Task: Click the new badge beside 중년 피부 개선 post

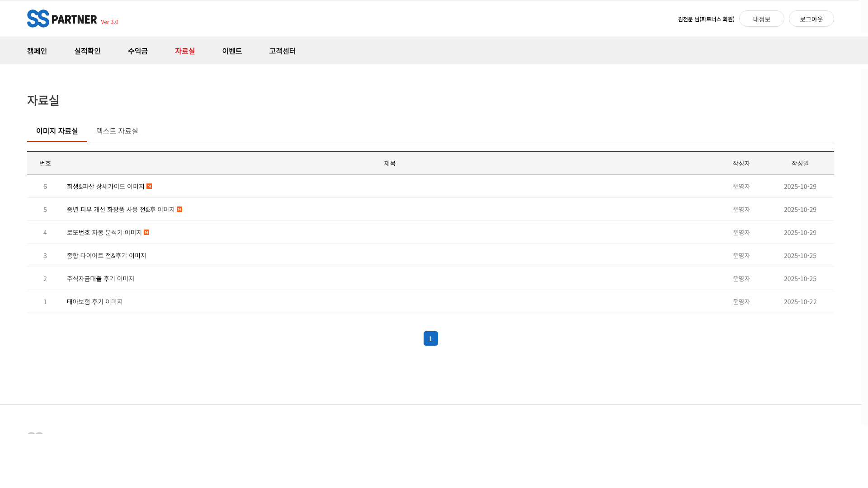Action: click(179, 209)
